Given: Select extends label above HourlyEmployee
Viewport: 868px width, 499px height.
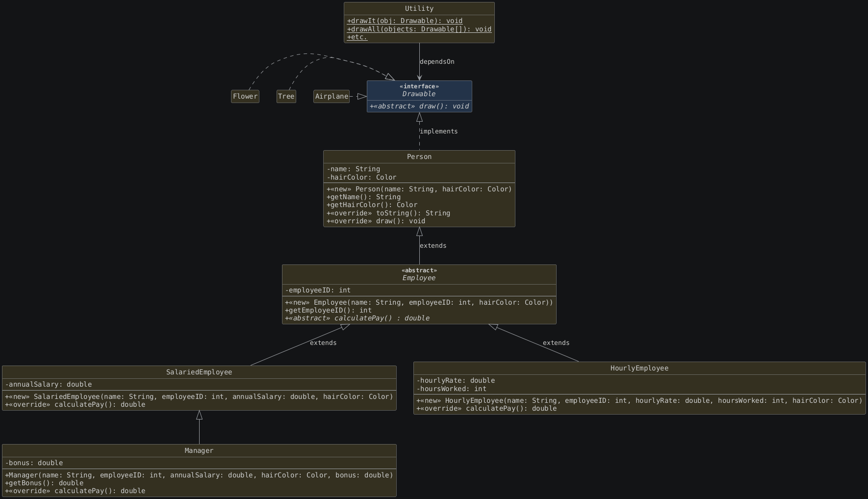Looking at the screenshot, I should pyautogui.click(x=556, y=343).
